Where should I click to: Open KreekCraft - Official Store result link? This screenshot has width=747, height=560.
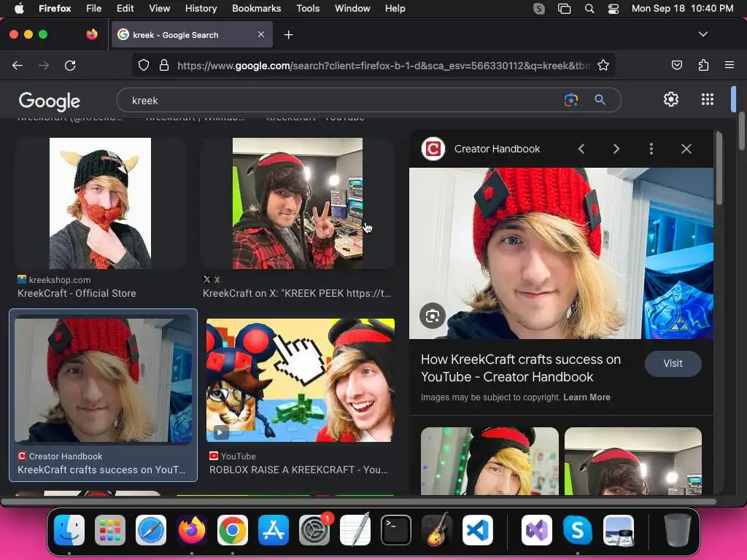[77, 293]
